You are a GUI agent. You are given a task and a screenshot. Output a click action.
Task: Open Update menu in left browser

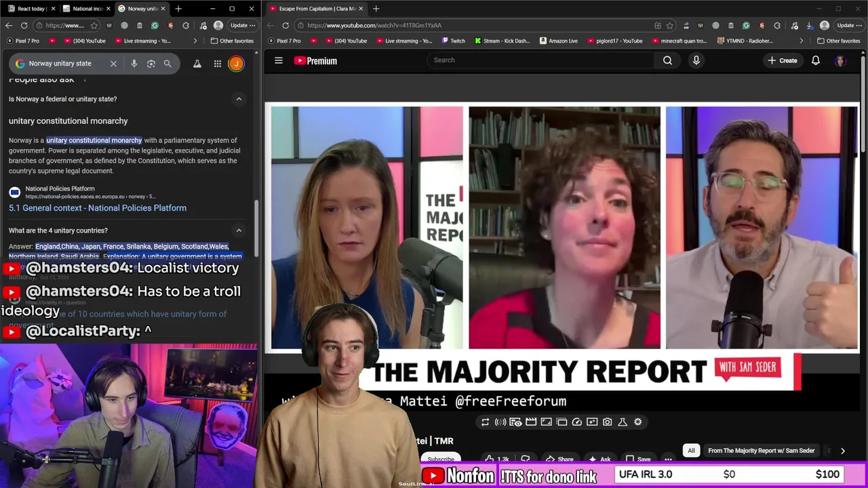[x=242, y=25]
